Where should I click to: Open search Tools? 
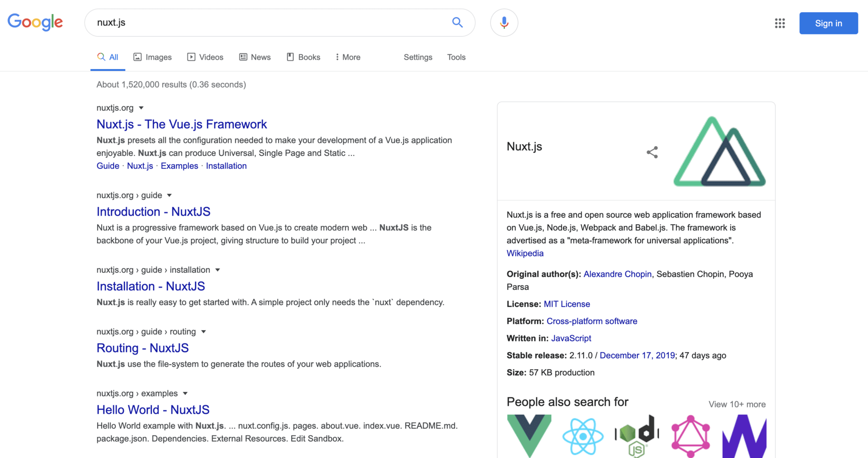[x=456, y=57]
